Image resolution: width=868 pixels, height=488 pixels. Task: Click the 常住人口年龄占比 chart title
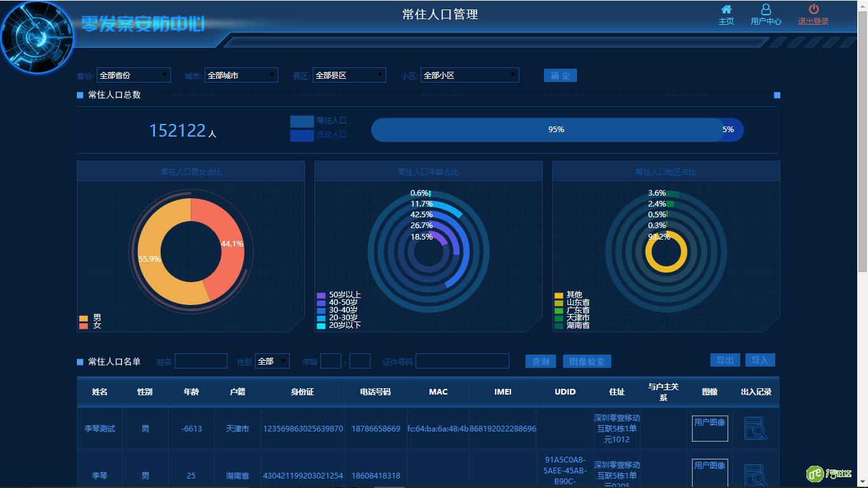point(428,172)
